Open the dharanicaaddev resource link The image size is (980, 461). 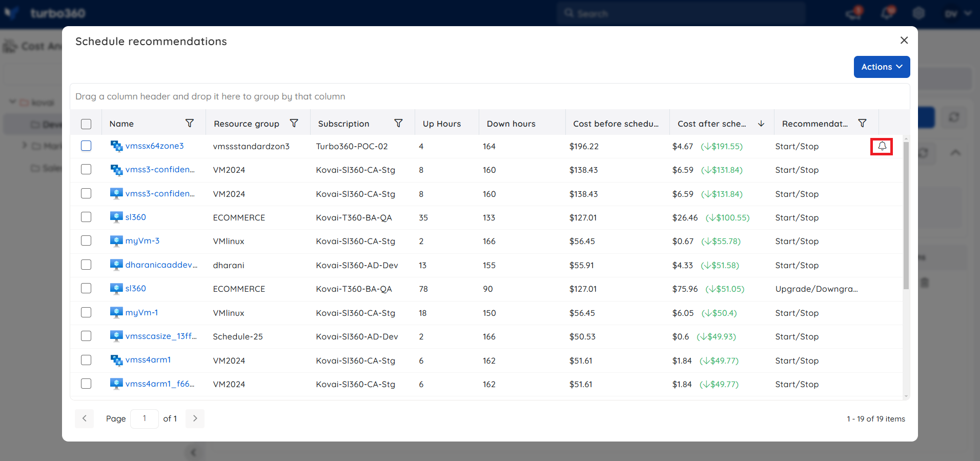click(161, 265)
